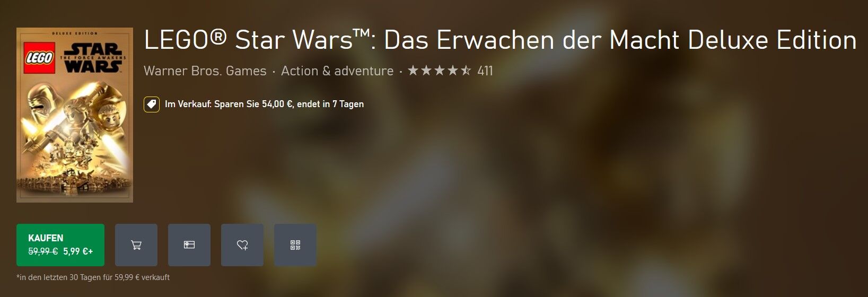Image resolution: width=868 pixels, height=297 pixels.
Task: Click the discounted 5,99 €+ price
Action: [78, 251]
